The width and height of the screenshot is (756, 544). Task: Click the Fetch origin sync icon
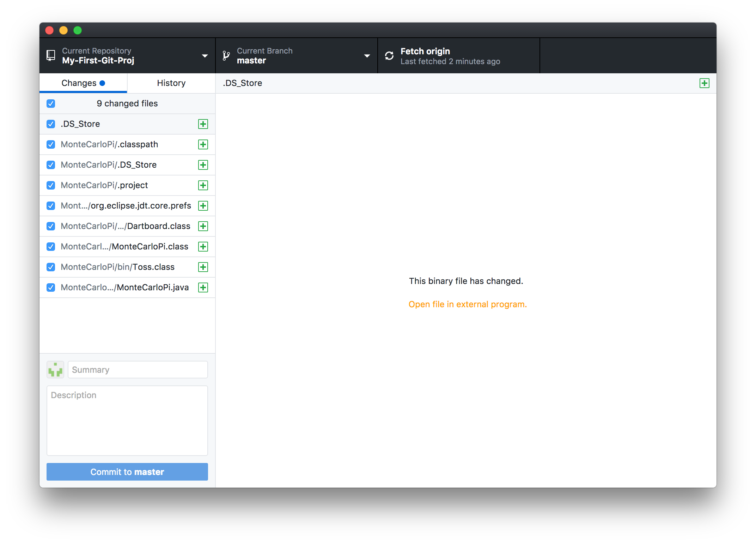[x=389, y=56]
